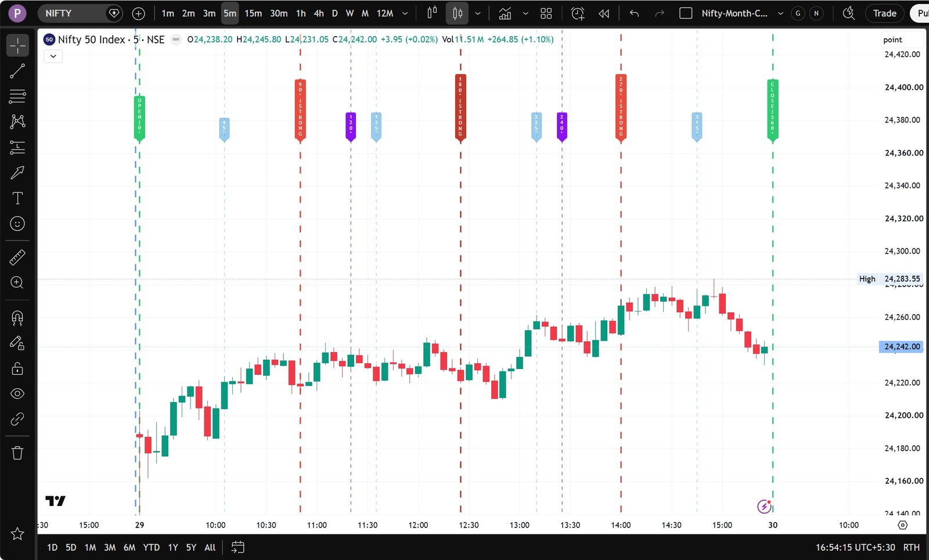Switch to the D daily timeframe
This screenshot has width=929, height=560.
click(334, 13)
